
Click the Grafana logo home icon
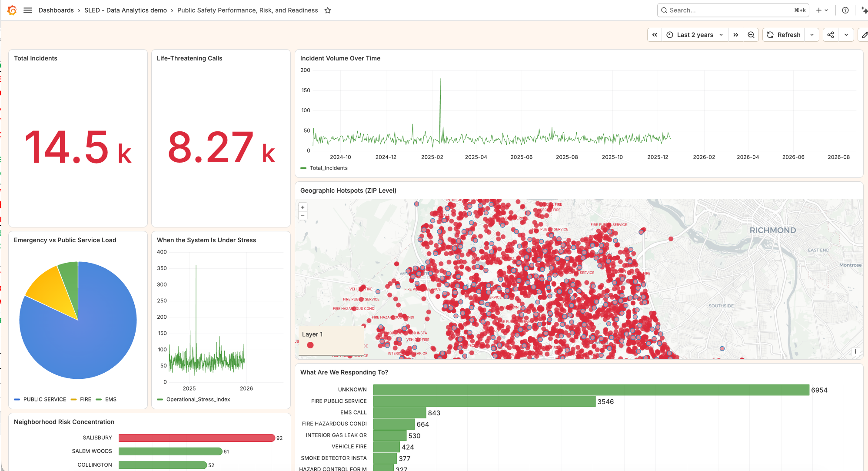[12, 10]
